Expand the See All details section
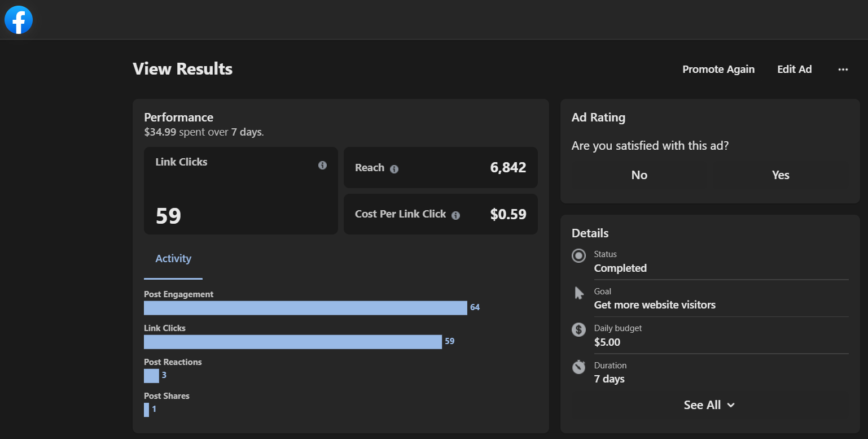The width and height of the screenshot is (868, 439). [x=709, y=405]
